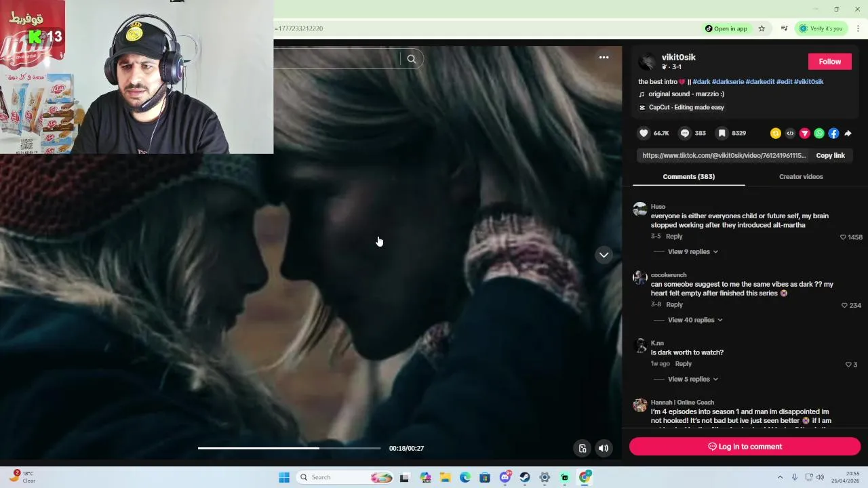This screenshot has width=868, height=488.
Task: Open vikit0sik's profile avatar
Action: click(x=648, y=62)
